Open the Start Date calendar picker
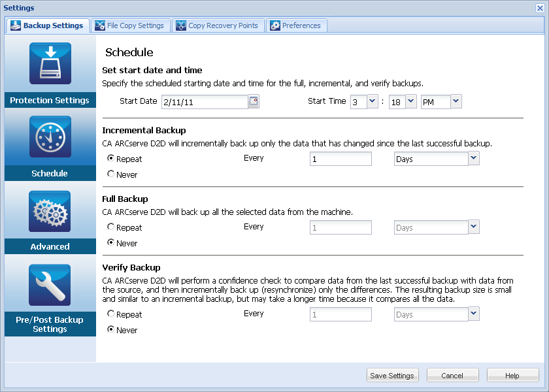This screenshot has height=392, width=549. tap(254, 101)
